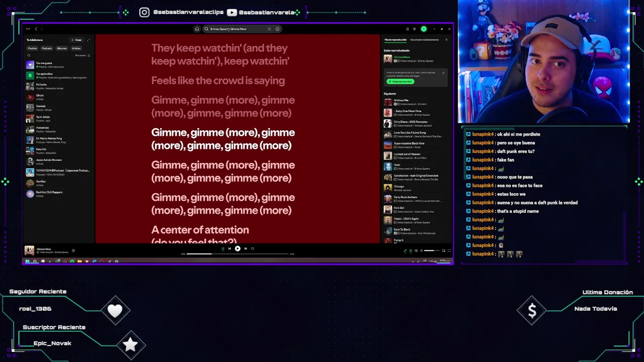
Task: Go back with Spotify's back arrow
Action: (x=36, y=29)
